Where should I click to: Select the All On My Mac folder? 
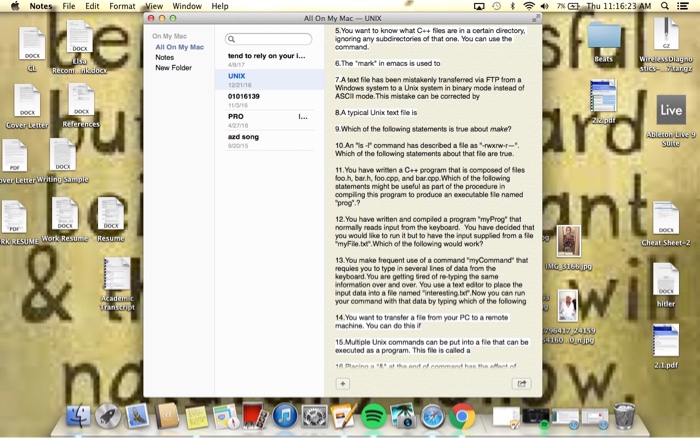pos(179,47)
